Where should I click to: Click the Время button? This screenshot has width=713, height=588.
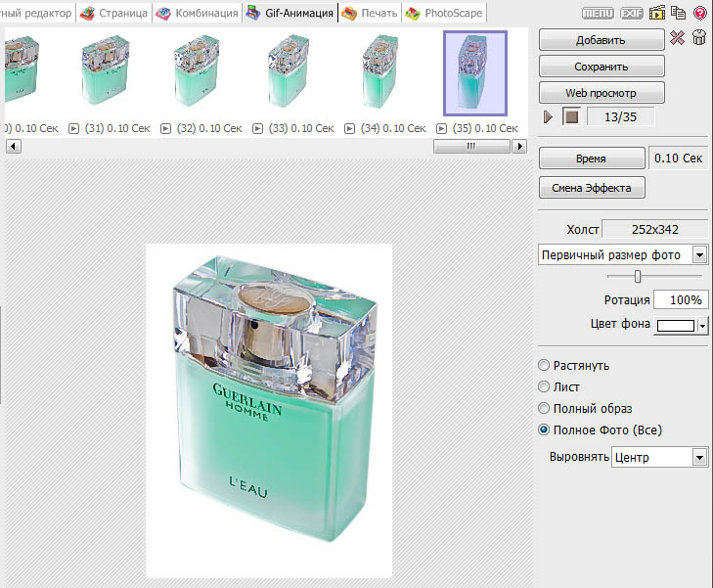click(x=592, y=158)
